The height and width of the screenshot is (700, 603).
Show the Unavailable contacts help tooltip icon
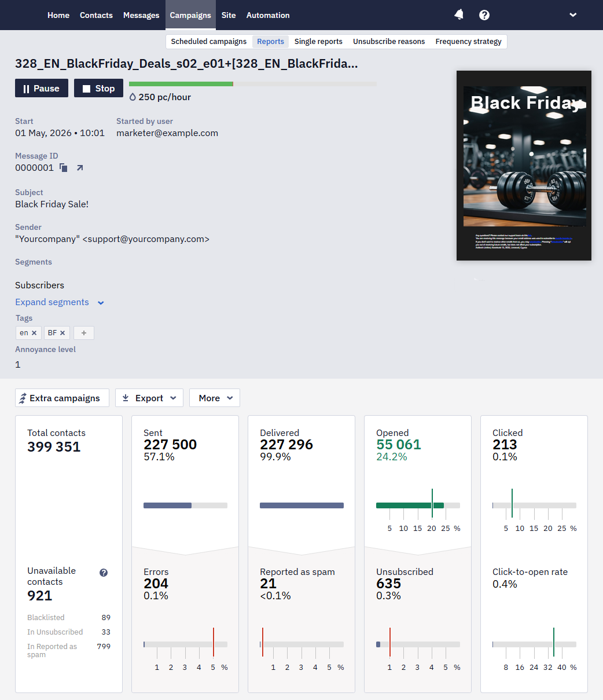[104, 573]
